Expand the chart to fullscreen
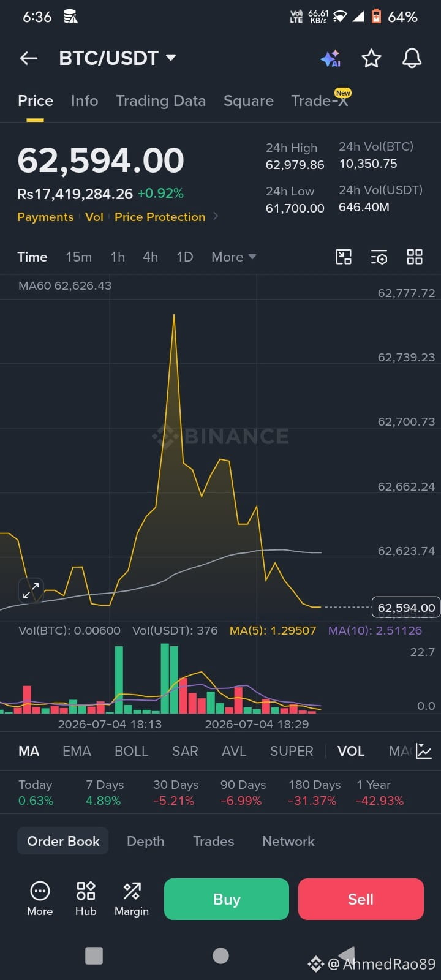The image size is (441, 980). pos(31,590)
